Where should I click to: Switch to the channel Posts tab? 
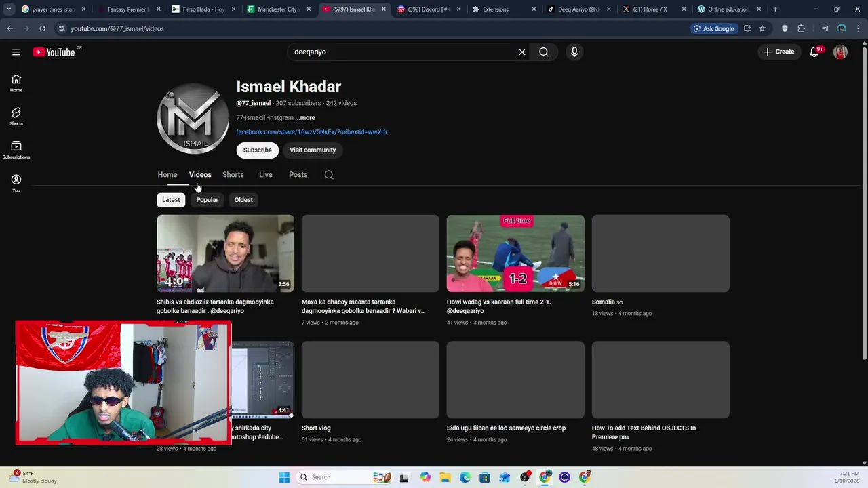coord(298,175)
